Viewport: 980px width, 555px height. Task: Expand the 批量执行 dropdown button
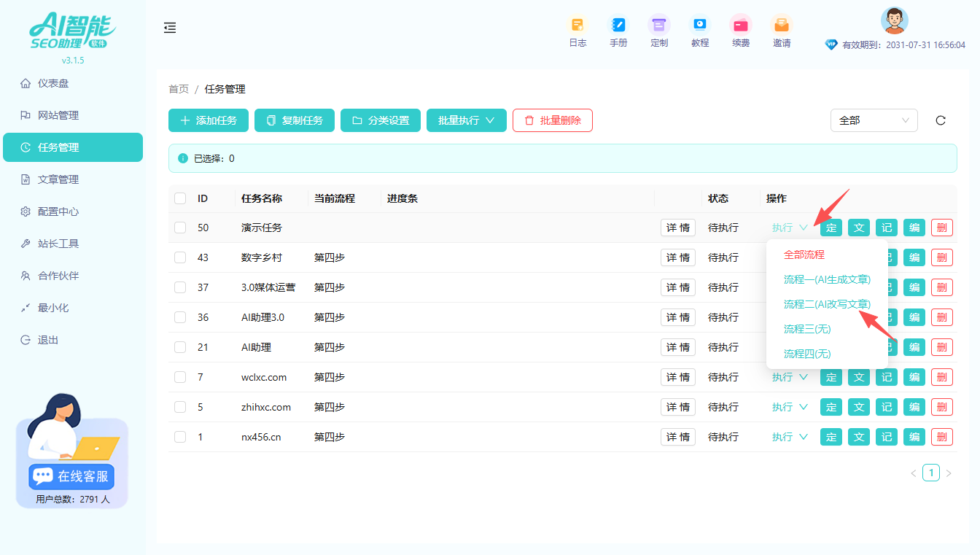point(467,120)
